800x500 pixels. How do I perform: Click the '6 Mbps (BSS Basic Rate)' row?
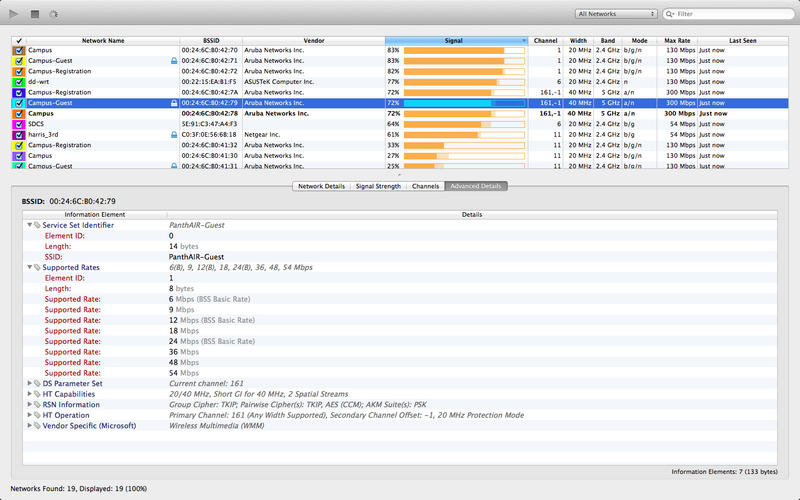[x=400, y=299]
